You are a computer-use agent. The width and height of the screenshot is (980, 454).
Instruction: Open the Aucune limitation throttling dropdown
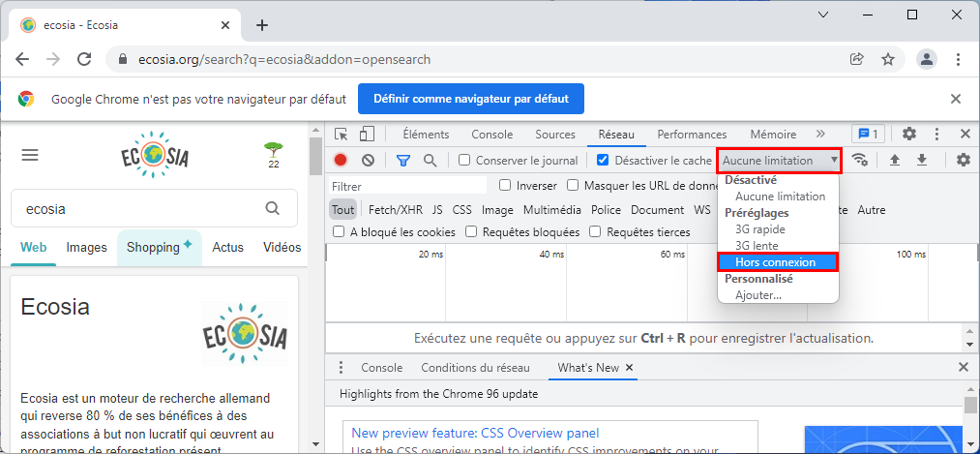click(x=780, y=161)
